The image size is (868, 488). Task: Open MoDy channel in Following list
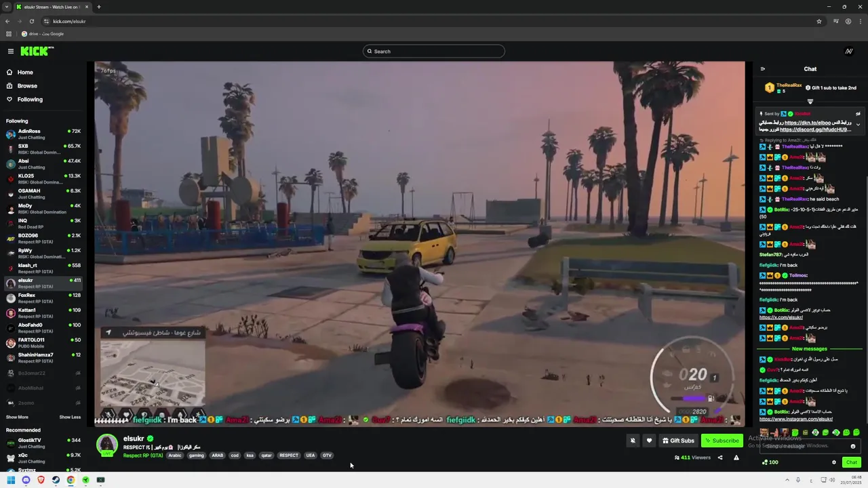pyautogui.click(x=43, y=208)
